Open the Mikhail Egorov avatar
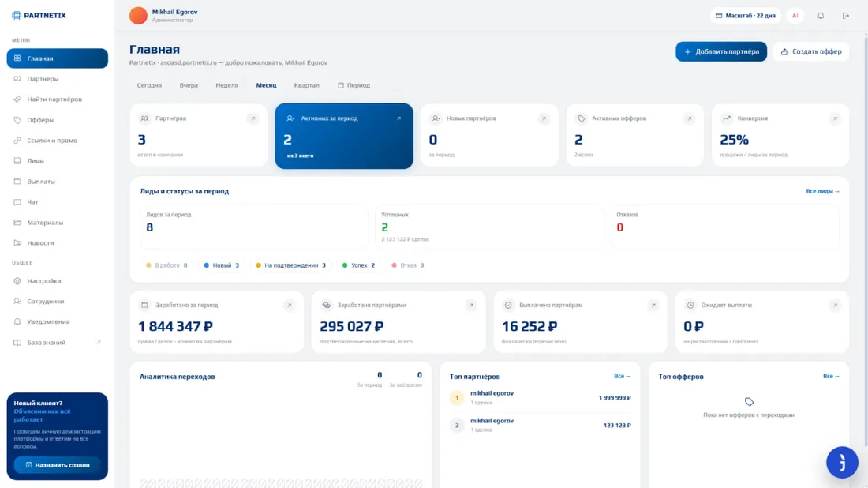868x488 pixels. [x=138, y=16]
